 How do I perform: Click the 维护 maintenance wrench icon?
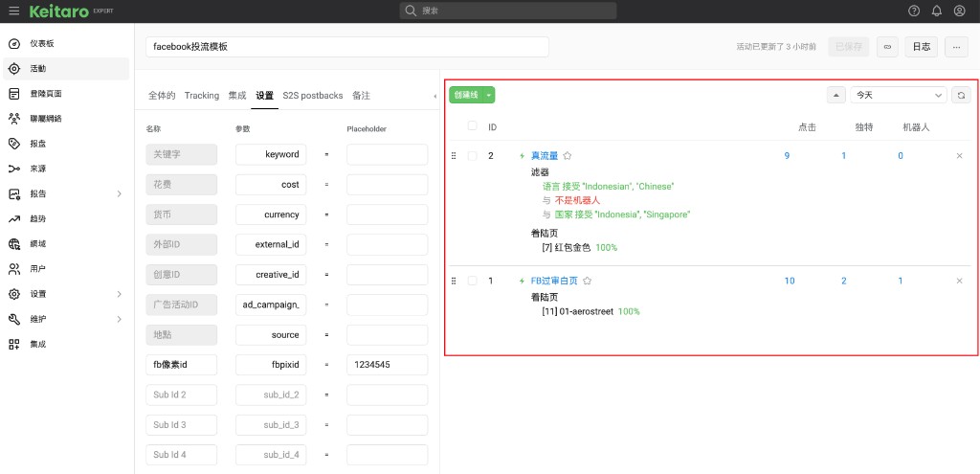click(14, 319)
